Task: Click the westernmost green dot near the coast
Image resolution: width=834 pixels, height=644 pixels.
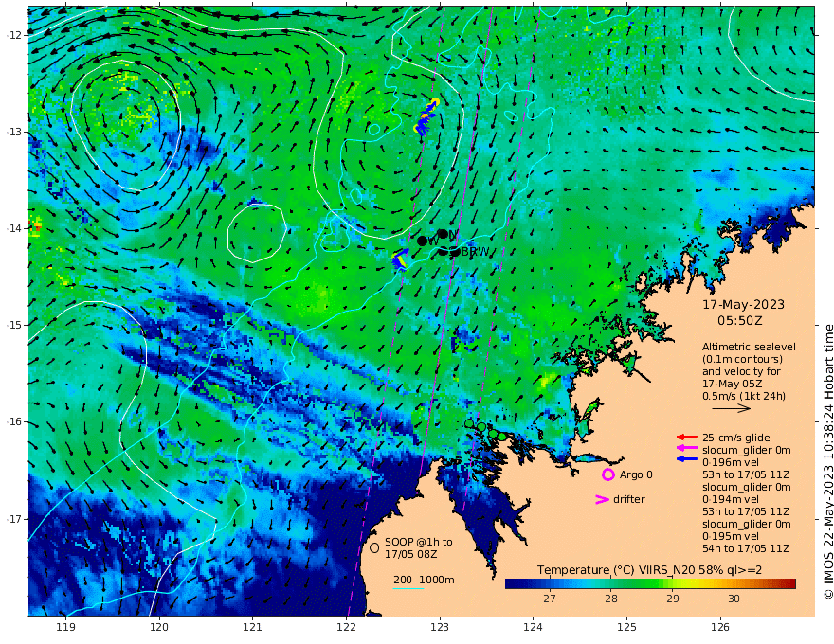Action: pyautogui.click(x=469, y=423)
